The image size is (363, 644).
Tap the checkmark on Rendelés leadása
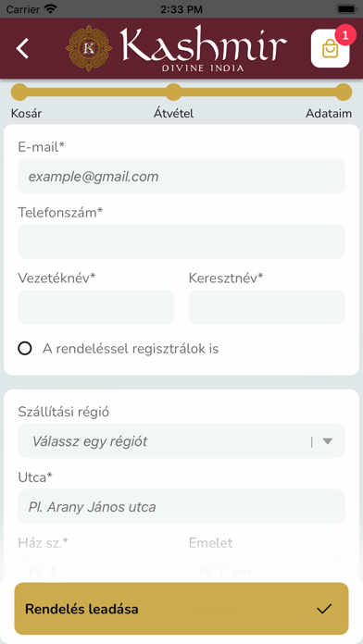[x=324, y=609]
